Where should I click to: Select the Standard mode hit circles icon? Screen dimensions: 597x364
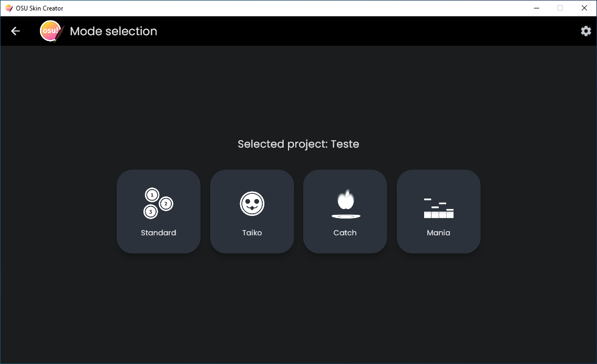158,203
